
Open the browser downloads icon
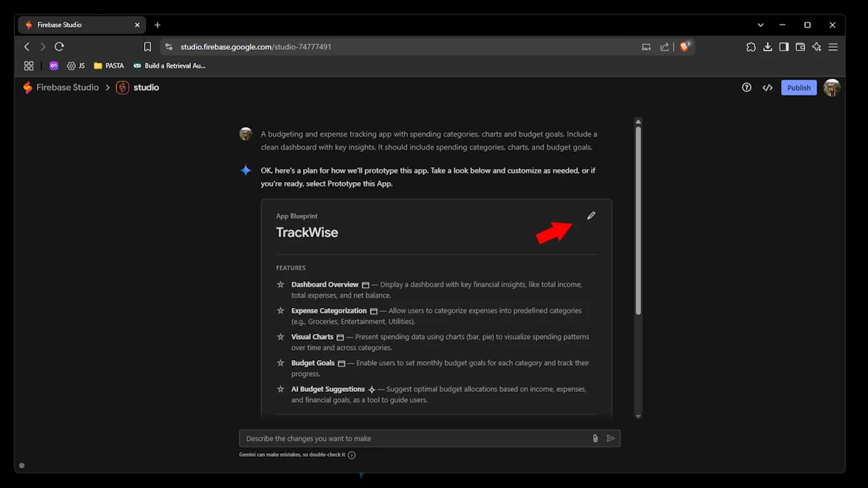click(767, 46)
